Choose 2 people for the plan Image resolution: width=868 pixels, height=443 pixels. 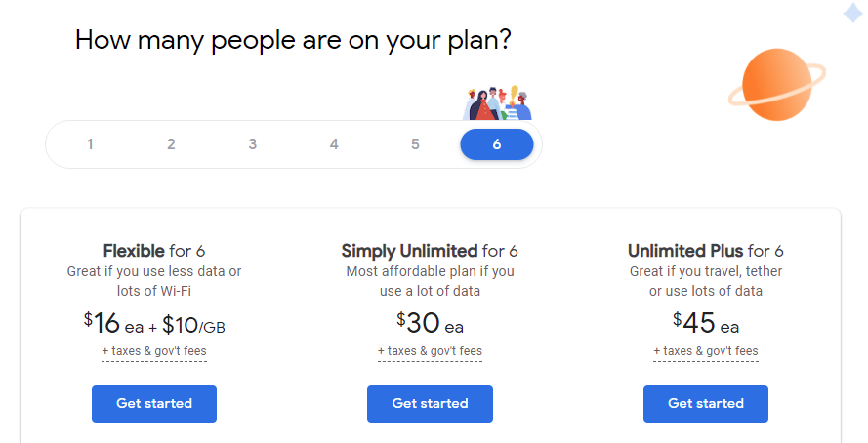coord(171,144)
